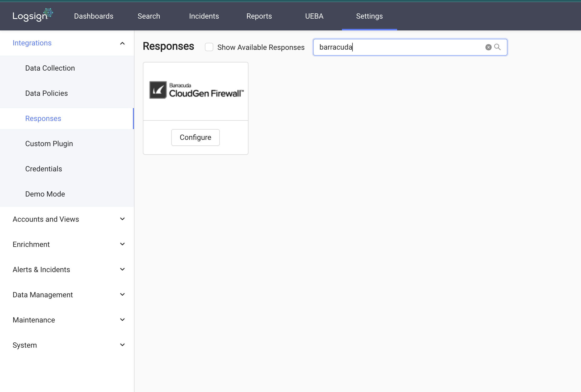
Task: Switch to the Reports tab
Action: [259, 16]
